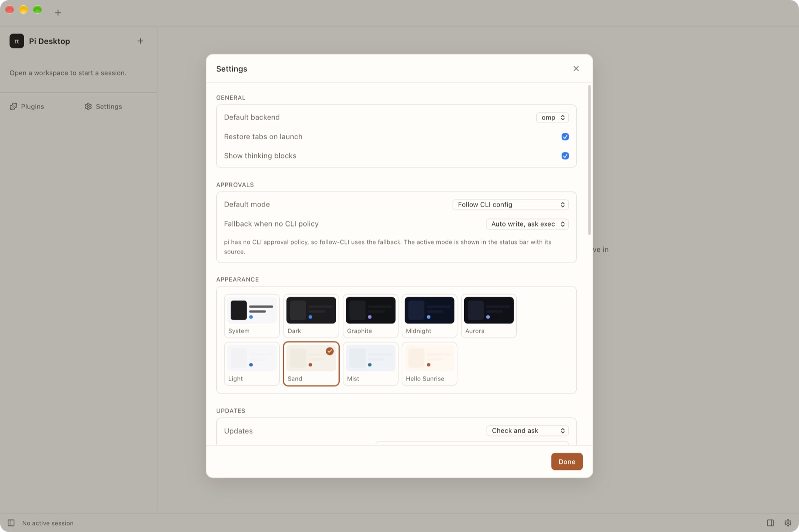Apply the Aurora theme

click(x=489, y=316)
